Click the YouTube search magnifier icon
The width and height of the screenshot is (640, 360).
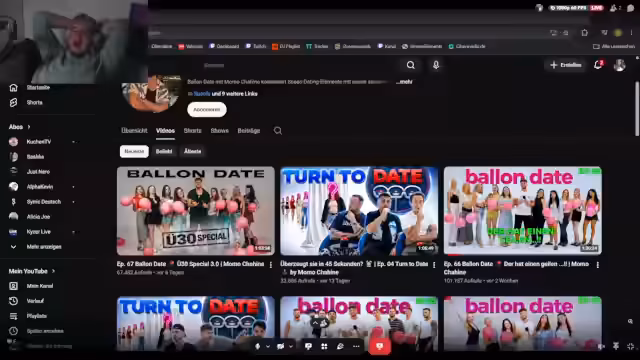pos(411,65)
